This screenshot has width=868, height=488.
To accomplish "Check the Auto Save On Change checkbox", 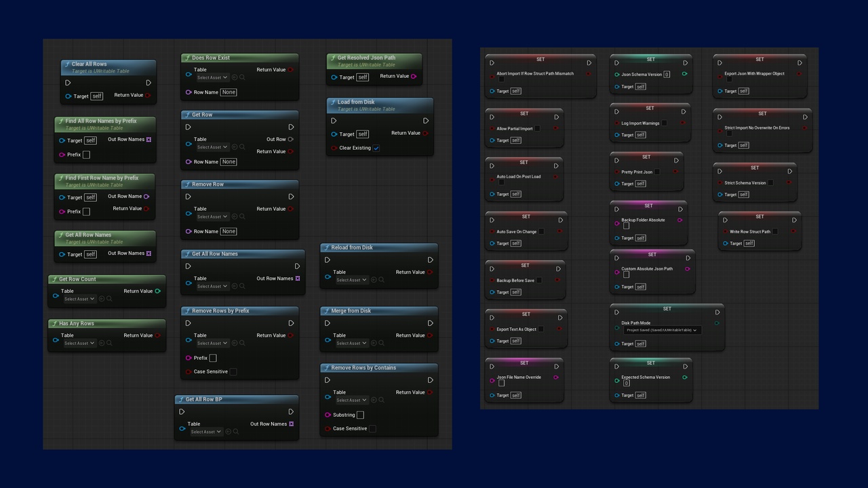I will click(541, 231).
